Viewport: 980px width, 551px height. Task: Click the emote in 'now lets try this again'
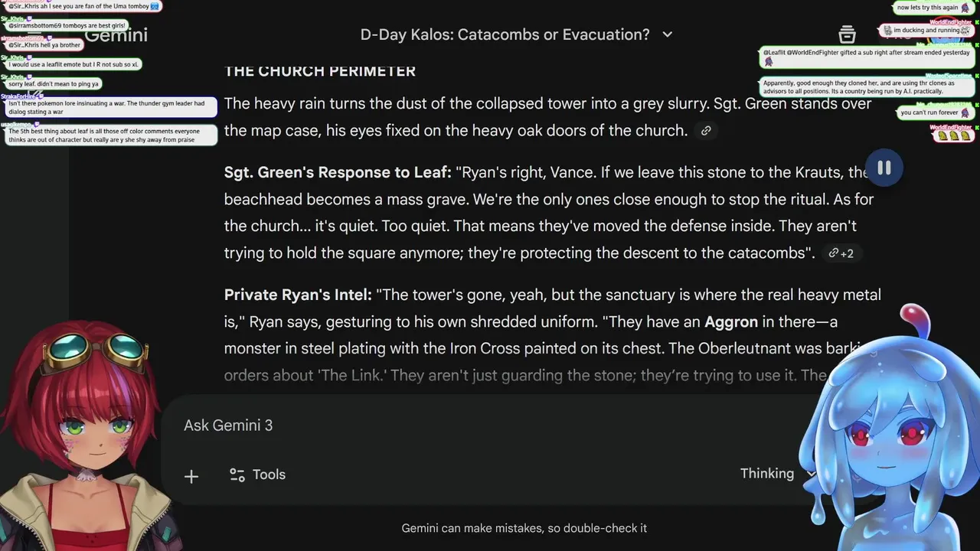point(964,8)
